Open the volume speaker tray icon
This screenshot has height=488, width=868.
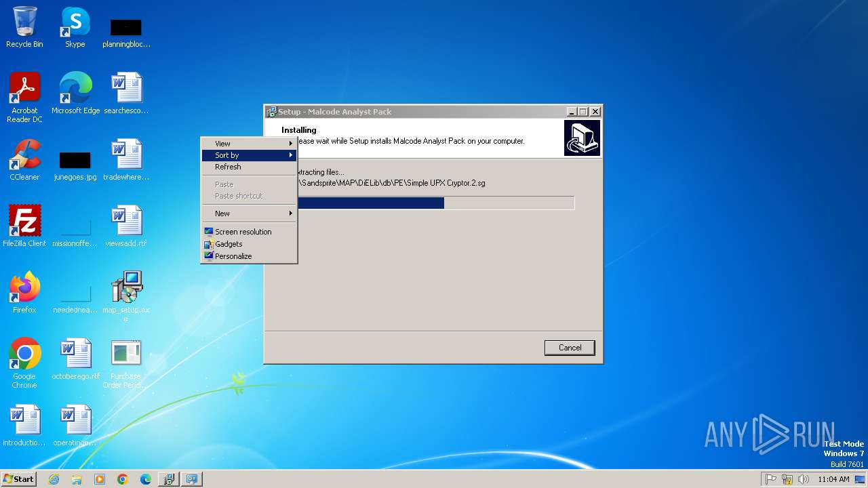[x=804, y=479]
